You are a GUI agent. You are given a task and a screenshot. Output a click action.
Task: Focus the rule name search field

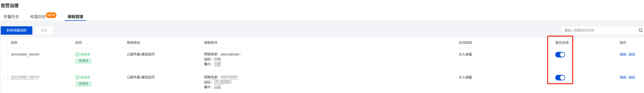600,30
